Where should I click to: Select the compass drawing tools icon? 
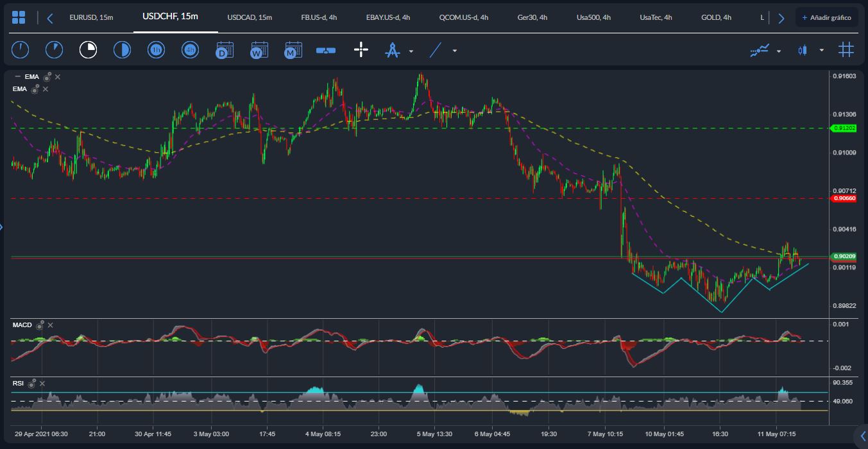click(393, 49)
